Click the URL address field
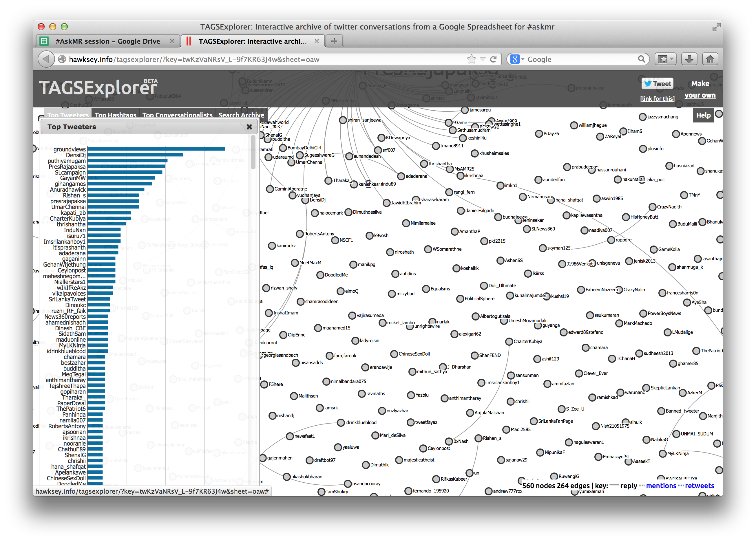The width and height of the screenshot is (756, 542). pos(260,59)
